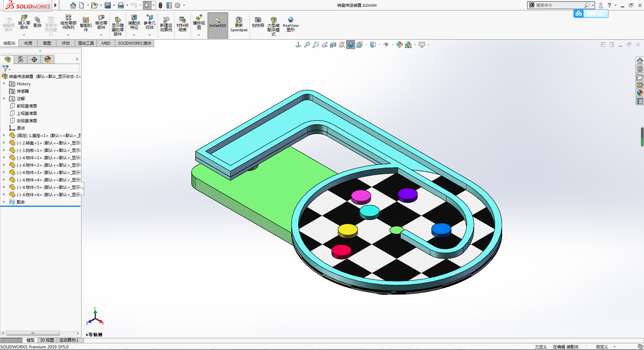Click the Update Speedpak icon
Viewport: 644px width, 350px height.
tap(239, 24)
